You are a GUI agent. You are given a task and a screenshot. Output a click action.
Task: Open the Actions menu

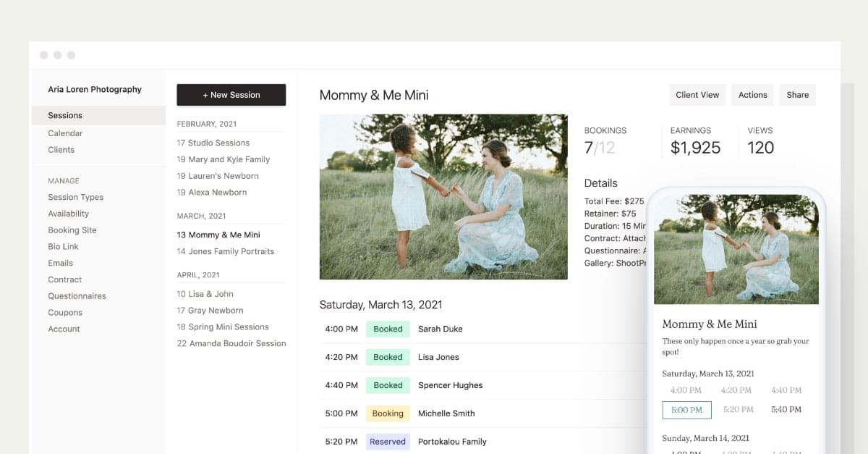[x=752, y=95]
